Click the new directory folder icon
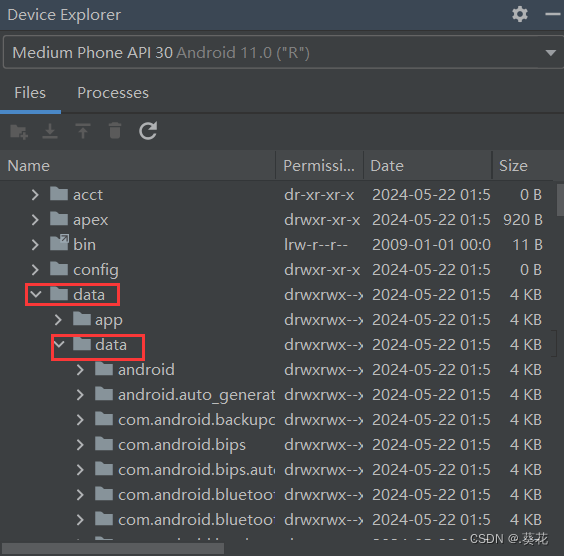The height and width of the screenshot is (556, 564). (19, 131)
